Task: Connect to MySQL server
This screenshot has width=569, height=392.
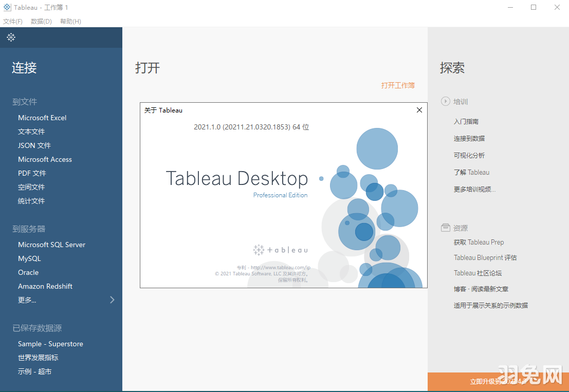Action: 29,258
